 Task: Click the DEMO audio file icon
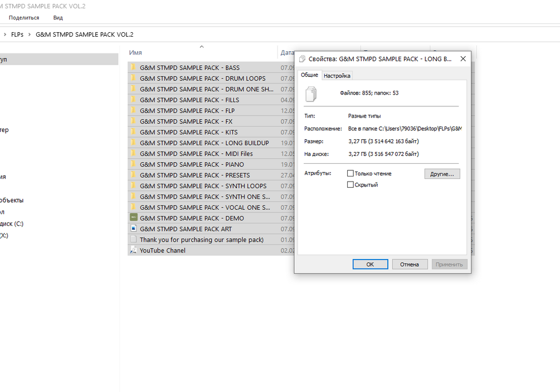tap(134, 217)
